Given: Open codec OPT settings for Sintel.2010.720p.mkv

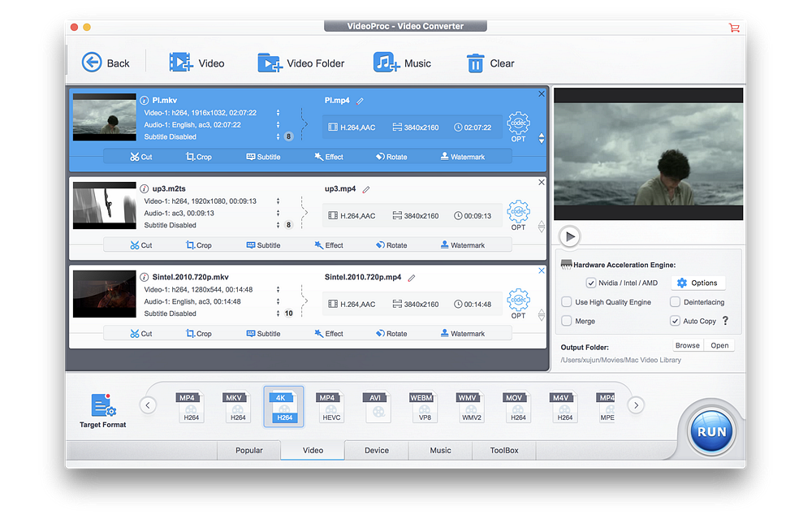Looking at the screenshot, I should [518, 304].
